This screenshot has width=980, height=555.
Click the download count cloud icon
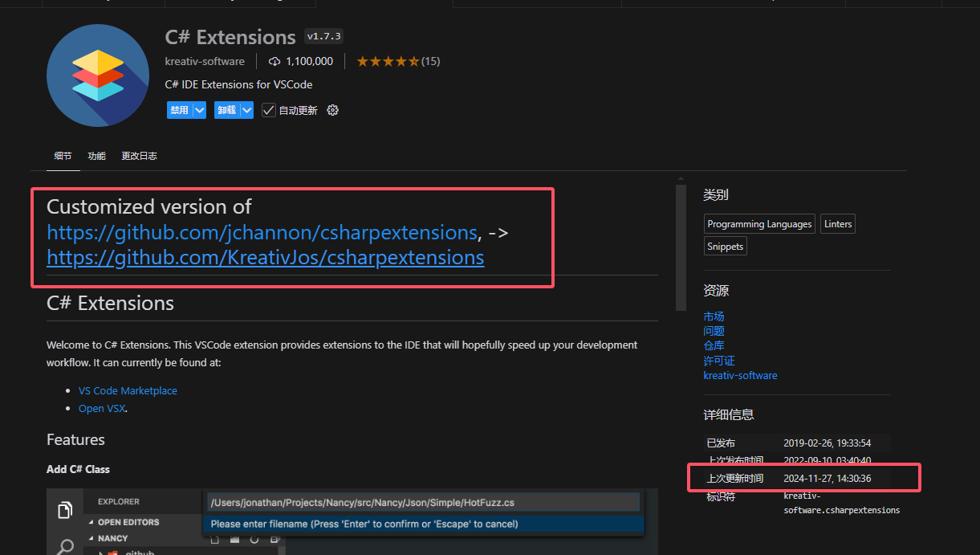click(274, 61)
